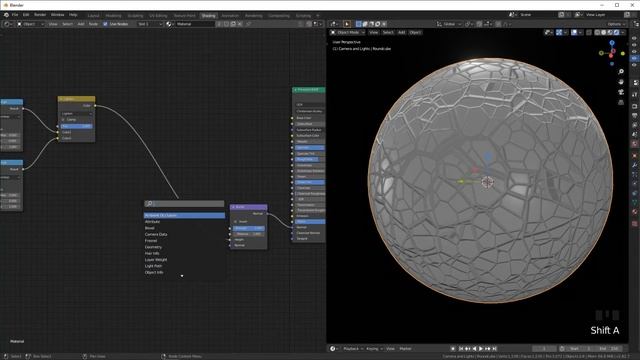Toggle Clamp checkbox on the Mix node
Image resolution: width=640 pixels, height=360 pixels.
(x=63, y=120)
